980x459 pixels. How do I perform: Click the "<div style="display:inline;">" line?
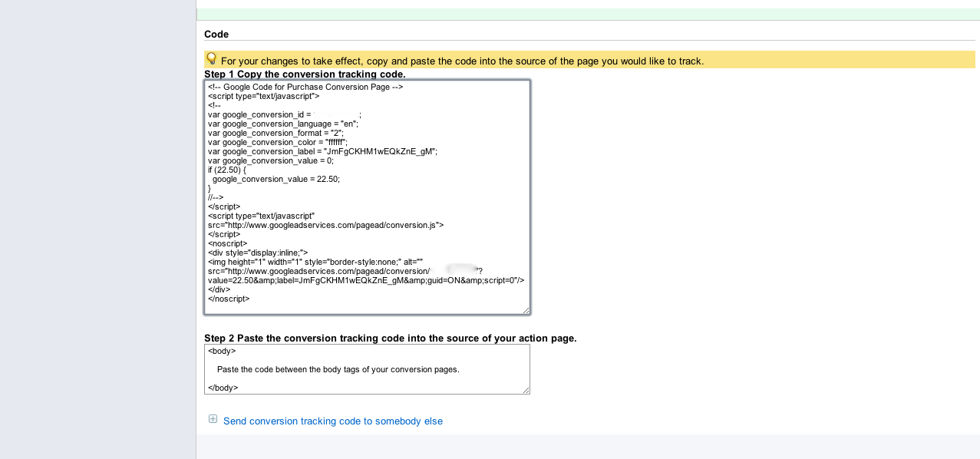pyautogui.click(x=258, y=253)
